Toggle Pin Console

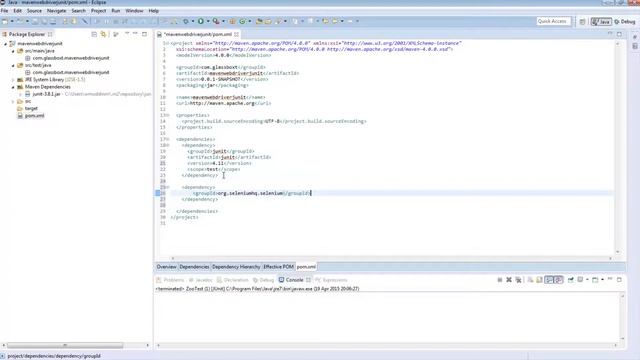(571, 280)
